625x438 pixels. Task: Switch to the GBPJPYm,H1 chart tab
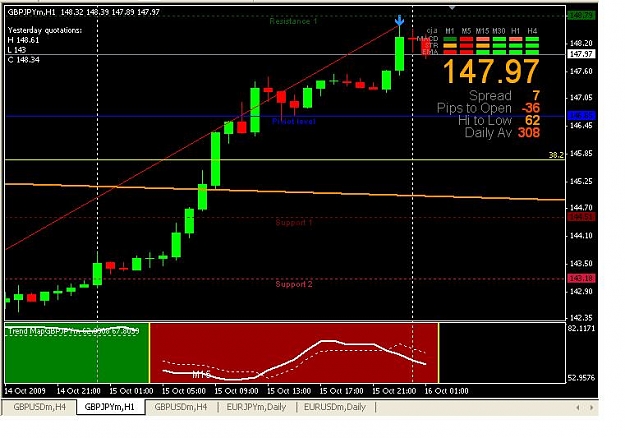110,407
